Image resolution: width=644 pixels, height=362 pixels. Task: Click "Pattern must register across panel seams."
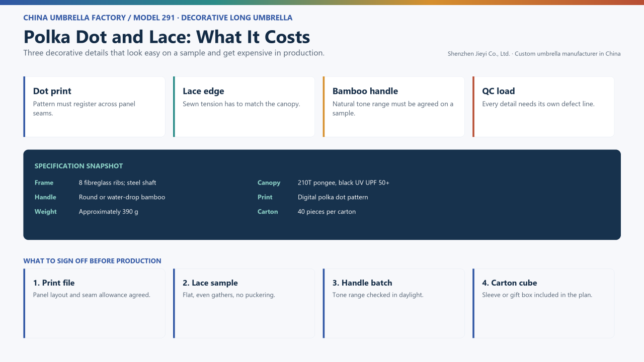[x=84, y=109]
